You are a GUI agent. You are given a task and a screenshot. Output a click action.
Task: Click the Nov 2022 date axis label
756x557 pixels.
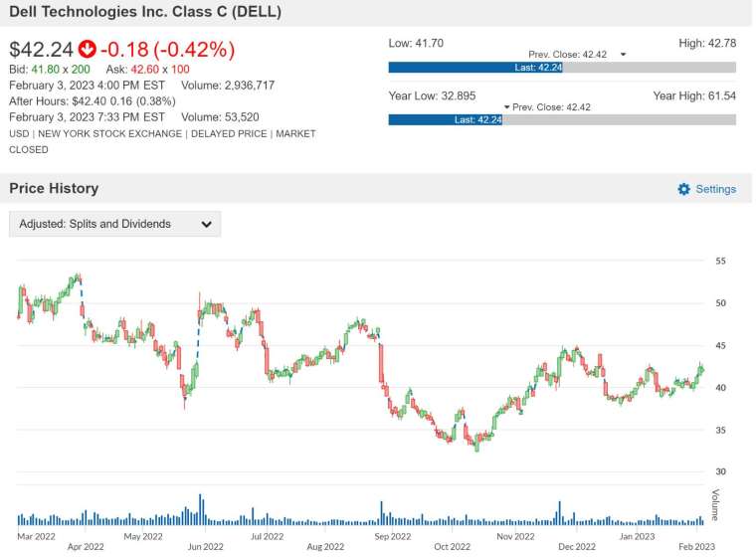[515, 536]
